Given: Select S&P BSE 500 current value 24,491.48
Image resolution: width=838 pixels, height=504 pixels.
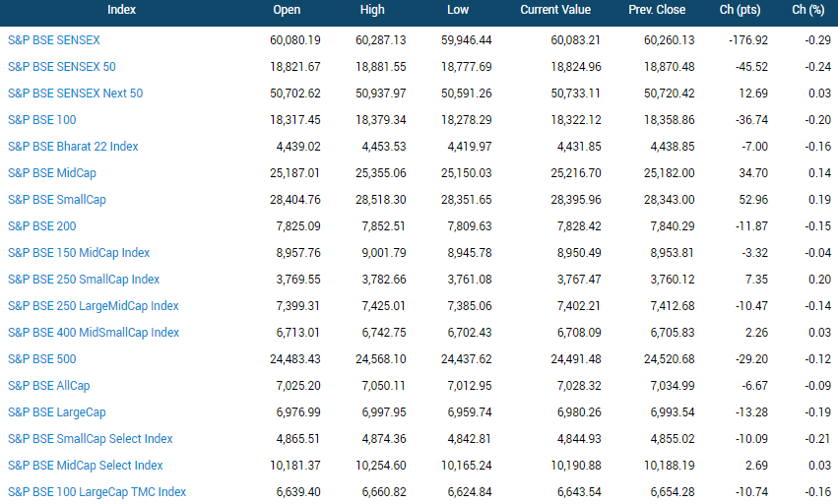Looking at the screenshot, I should 576,359.
